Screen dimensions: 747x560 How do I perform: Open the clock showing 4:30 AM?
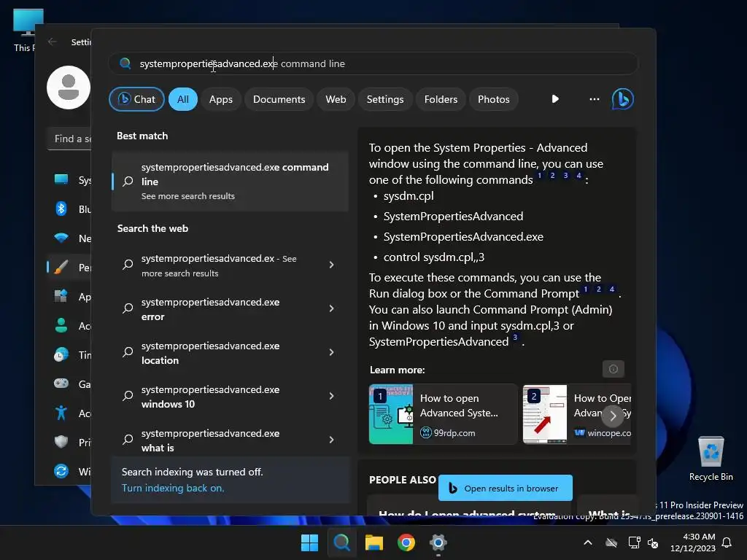[693, 542]
